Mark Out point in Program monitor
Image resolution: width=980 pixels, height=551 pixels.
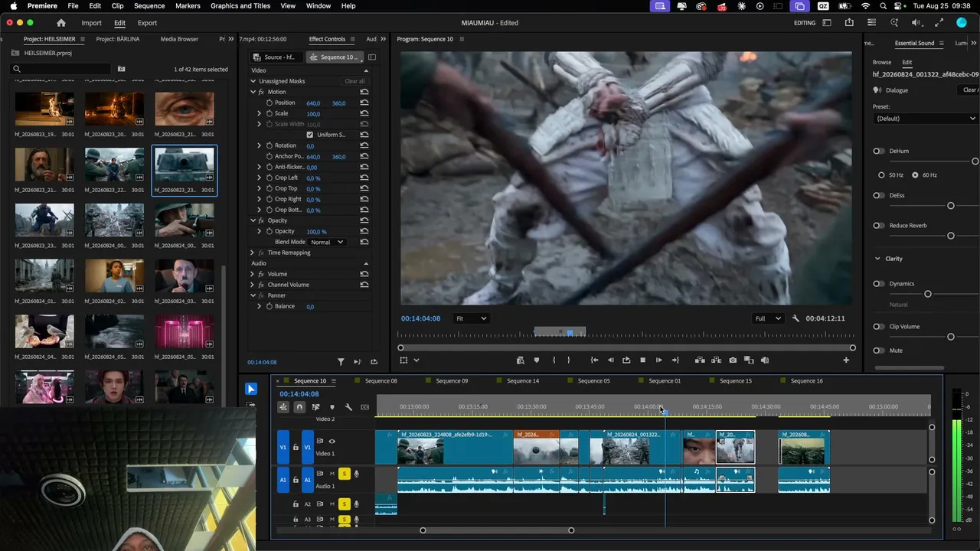pos(568,360)
